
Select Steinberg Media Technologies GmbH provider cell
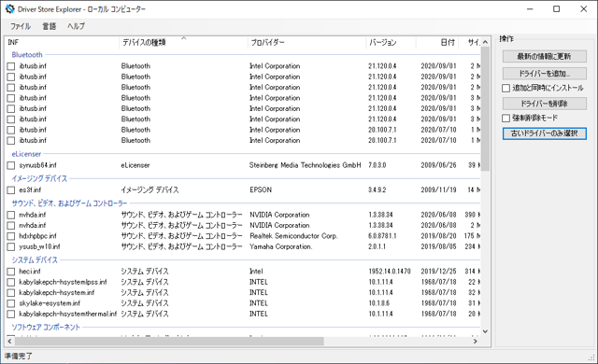(305, 165)
